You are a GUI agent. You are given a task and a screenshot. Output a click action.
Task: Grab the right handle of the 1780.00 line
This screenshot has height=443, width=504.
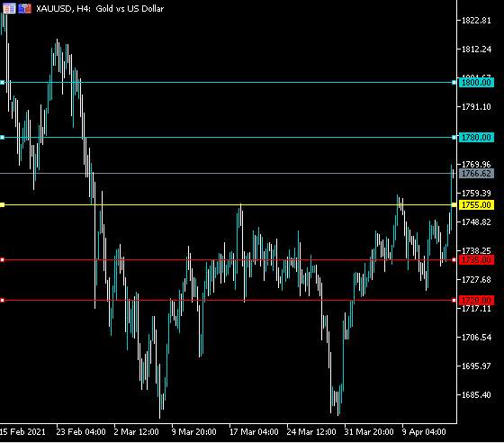[454, 138]
